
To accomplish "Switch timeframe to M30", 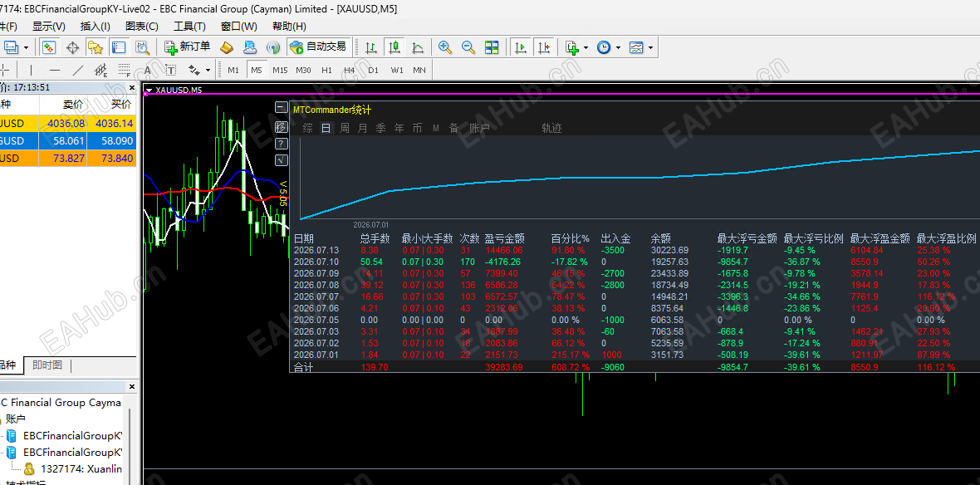I will tap(303, 70).
